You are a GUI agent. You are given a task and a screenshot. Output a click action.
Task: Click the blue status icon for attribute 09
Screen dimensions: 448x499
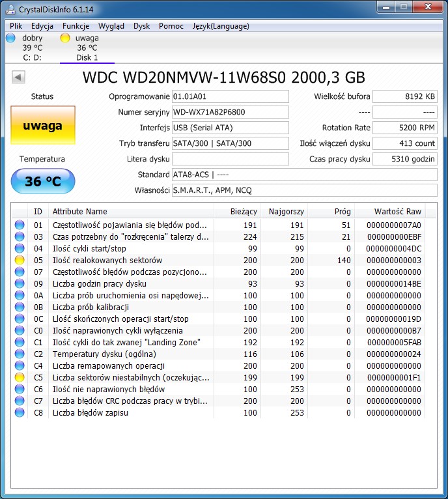20,283
